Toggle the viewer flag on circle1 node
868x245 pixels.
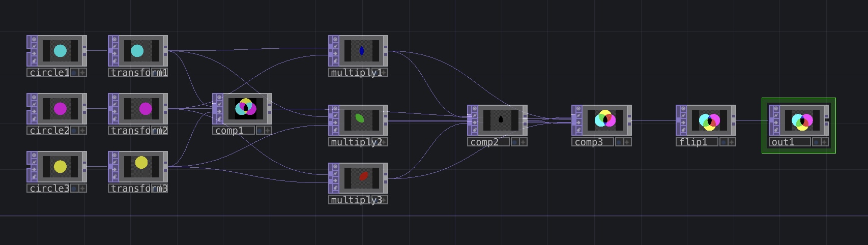[34, 39]
